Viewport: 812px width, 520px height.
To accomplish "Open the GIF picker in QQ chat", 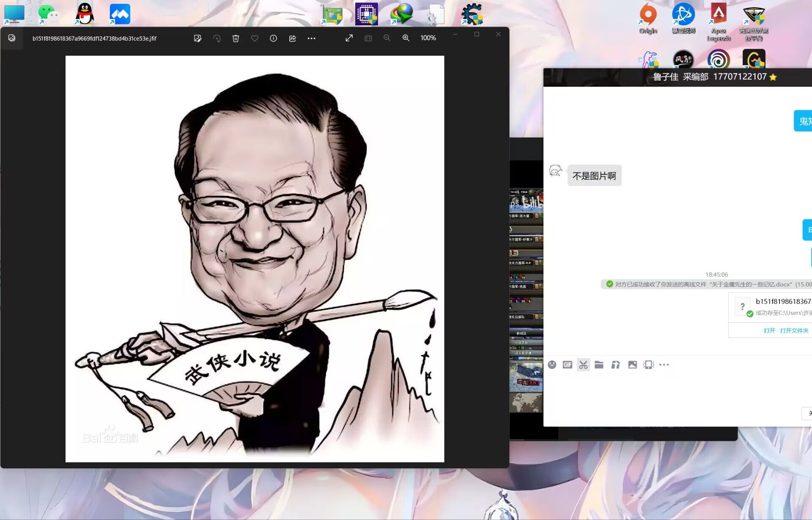I will point(568,365).
